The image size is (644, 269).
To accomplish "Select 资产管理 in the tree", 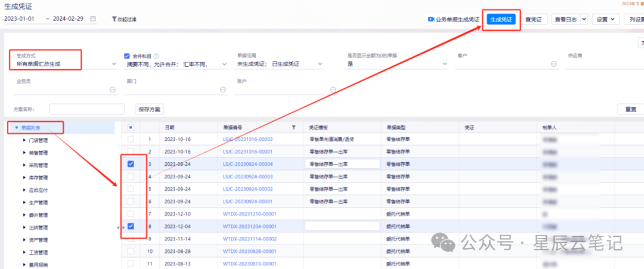I will (x=39, y=240).
